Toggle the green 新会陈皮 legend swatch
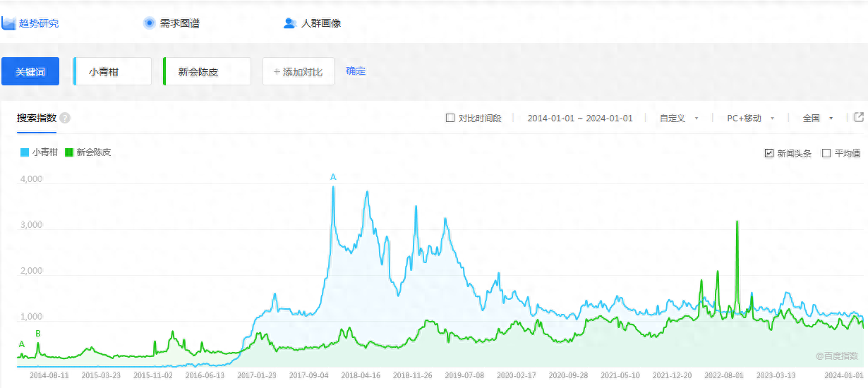Viewport: 868px width, 388px height. click(x=69, y=152)
